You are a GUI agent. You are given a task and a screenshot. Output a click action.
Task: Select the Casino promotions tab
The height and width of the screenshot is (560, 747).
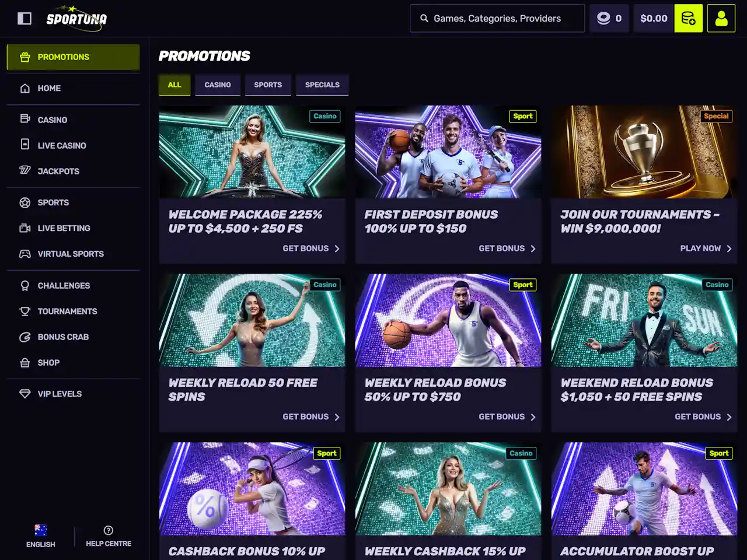218,85
